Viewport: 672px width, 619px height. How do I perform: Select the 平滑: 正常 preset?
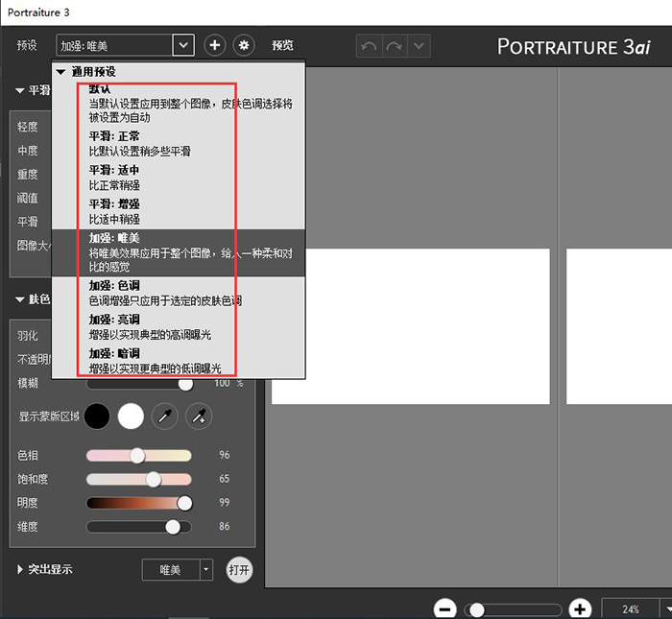pos(179,144)
